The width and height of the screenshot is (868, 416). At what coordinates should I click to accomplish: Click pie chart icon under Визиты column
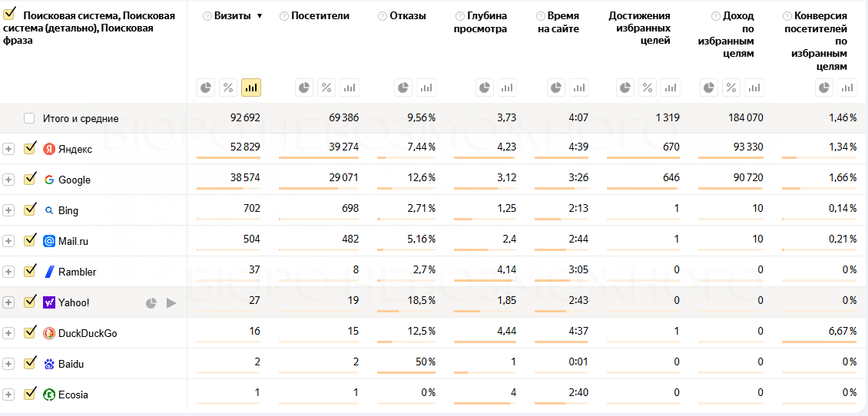(206, 87)
